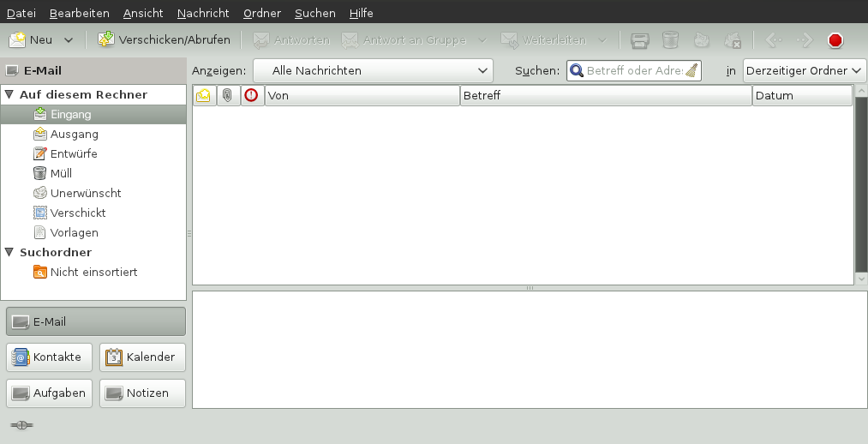Click the Betreff oder Adresse search field
Image resolution: width=868 pixels, height=444 pixels.
(634, 71)
